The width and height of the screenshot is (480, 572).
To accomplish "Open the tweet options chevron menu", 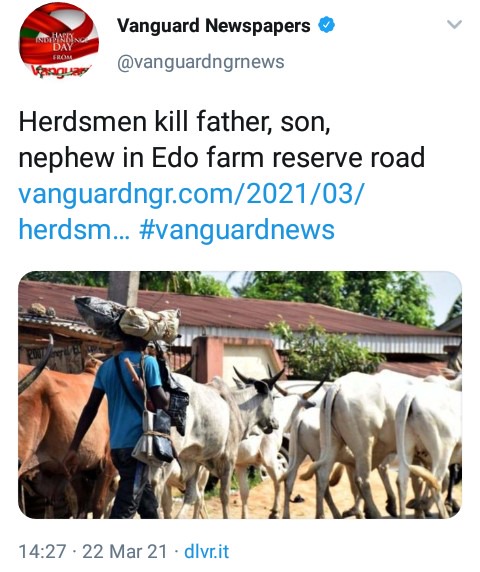I will pos(454,24).
